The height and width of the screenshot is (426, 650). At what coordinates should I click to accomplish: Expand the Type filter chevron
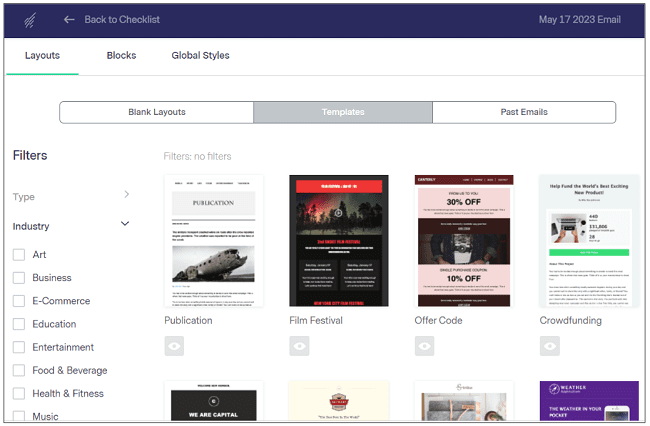point(126,194)
